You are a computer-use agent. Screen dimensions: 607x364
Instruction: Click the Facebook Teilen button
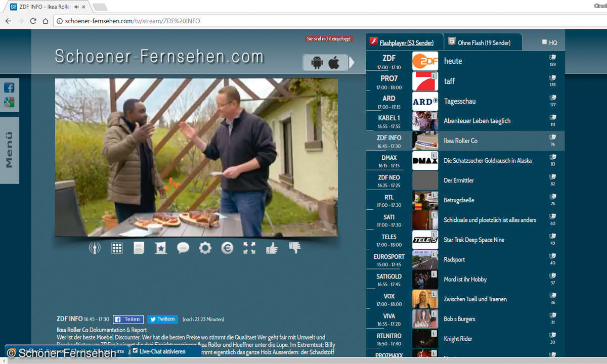128,320
